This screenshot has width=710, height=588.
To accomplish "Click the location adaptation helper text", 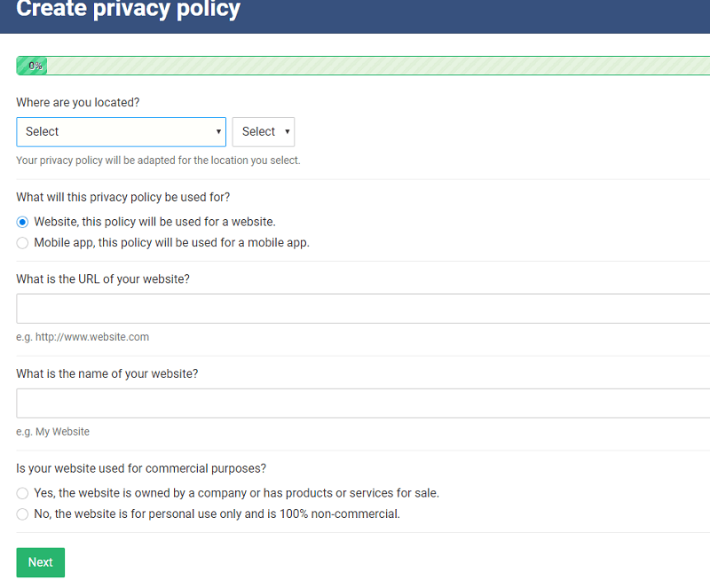I will pyautogui.click(x=158, y=161).
